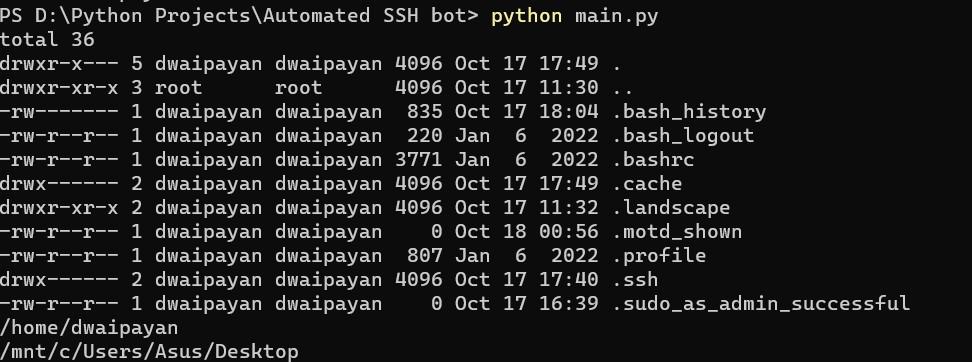Click the date "Oct 18" on .motd_shown row
The image size is (972, 362).
click(x=490, y=232)
